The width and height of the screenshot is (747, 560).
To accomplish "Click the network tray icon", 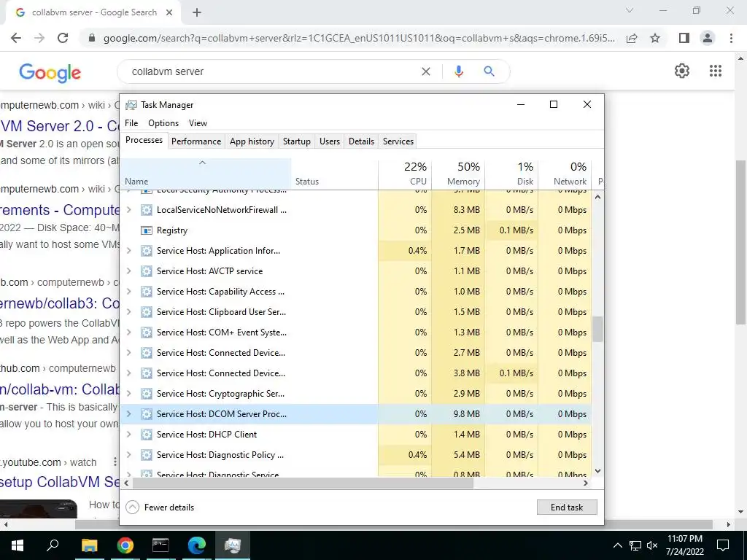I will pyautogui.click(x=635, y=545).
